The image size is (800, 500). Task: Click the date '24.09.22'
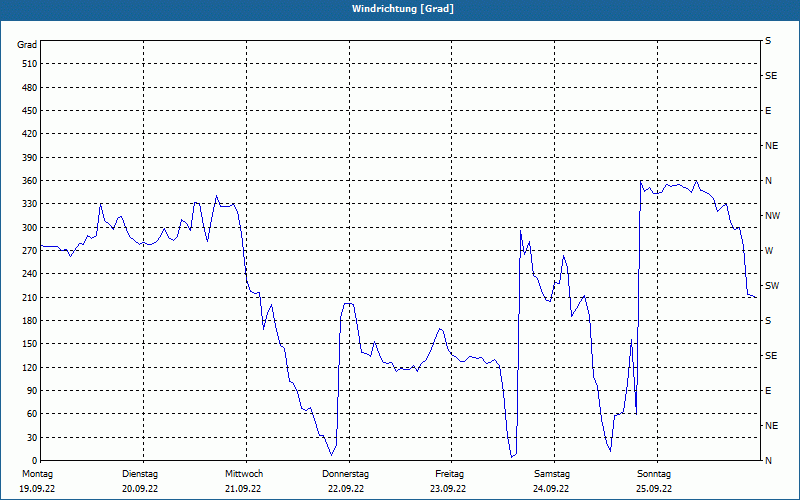tap(551, 489)
